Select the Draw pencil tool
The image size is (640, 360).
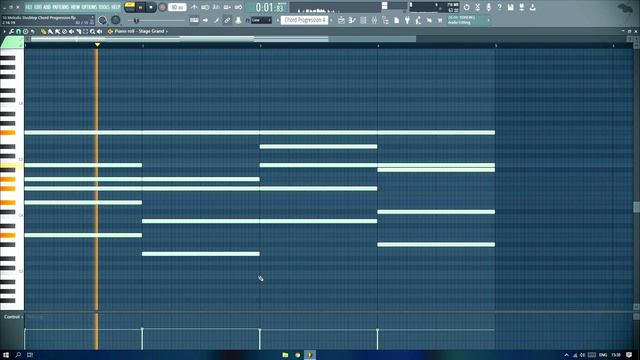(x=43, y=31)
